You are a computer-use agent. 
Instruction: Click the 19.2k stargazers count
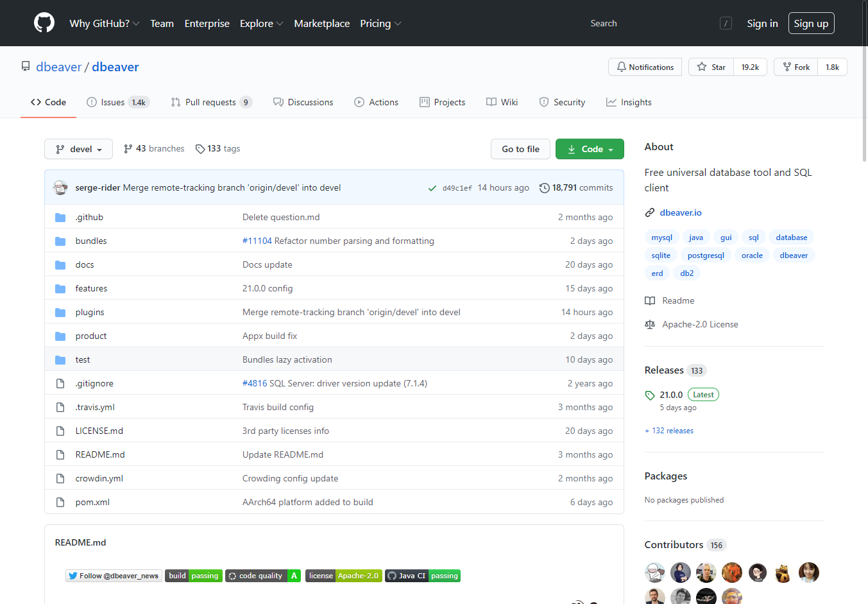pyautogui.click(x=750, y=67)
